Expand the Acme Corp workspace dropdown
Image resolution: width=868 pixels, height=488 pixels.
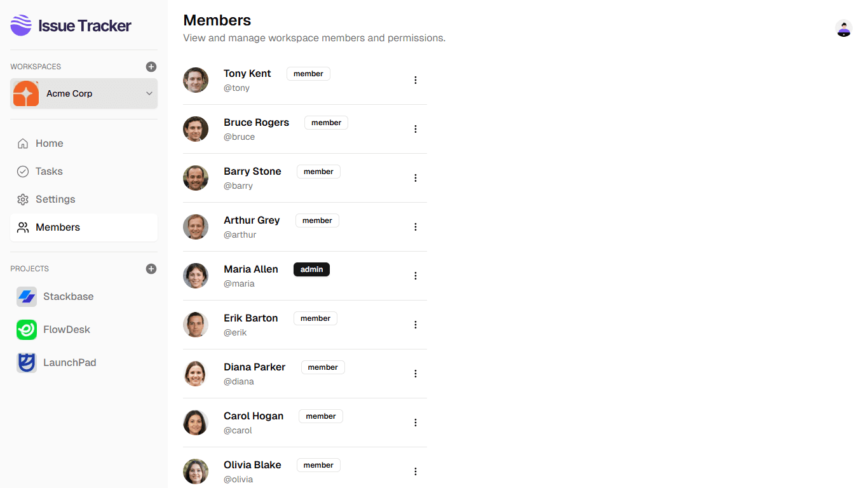tap(149, 93)
